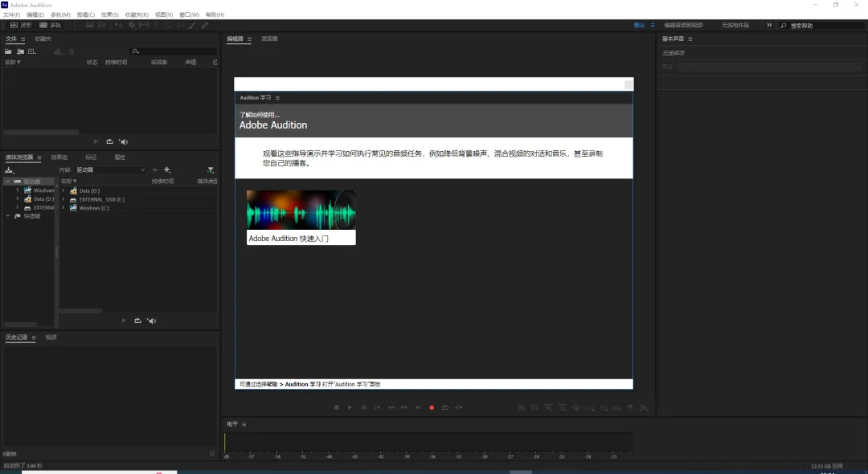Collapse the 快捷键 tree node

pos(8,216)
